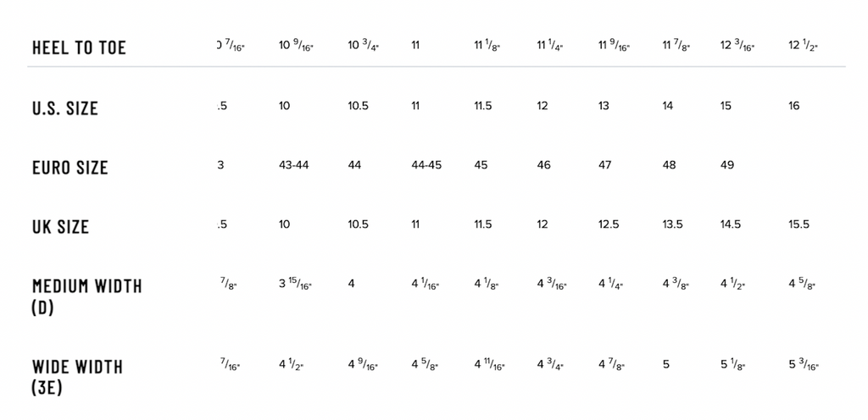This screenshot has height=420, width=868.
Task: Click medium width 3 15/16" value
Action: 296,285
